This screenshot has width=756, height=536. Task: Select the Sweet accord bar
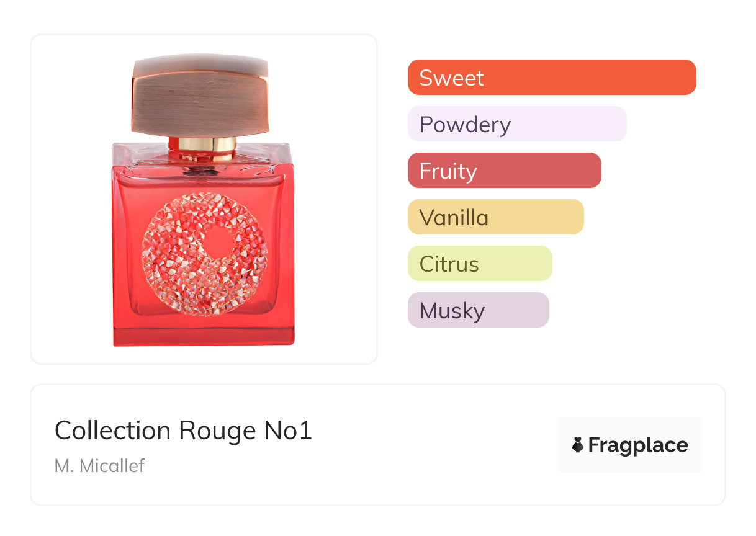tap(551, 78)
